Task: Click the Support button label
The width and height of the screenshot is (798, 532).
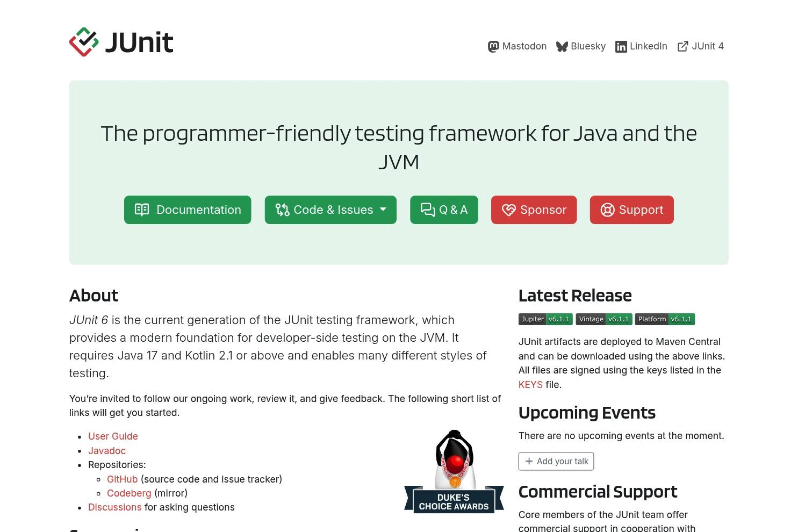Action: click(641, 210)
